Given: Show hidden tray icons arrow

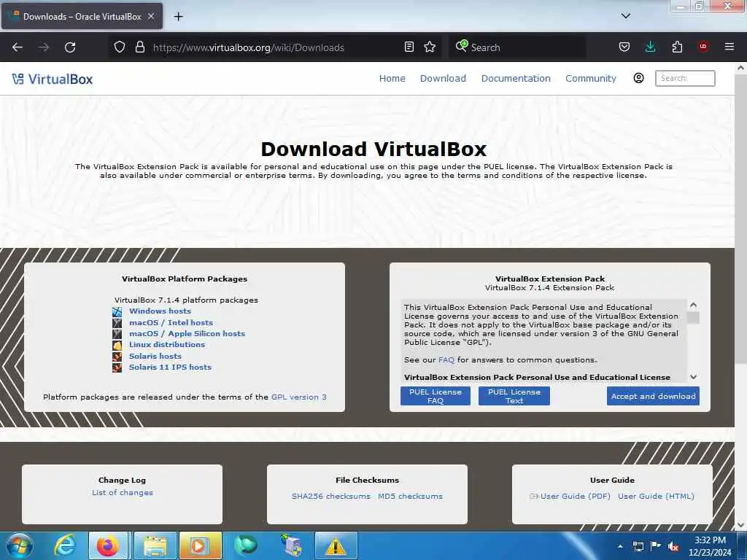Looking at the screenshot, I should coord(620,547).
